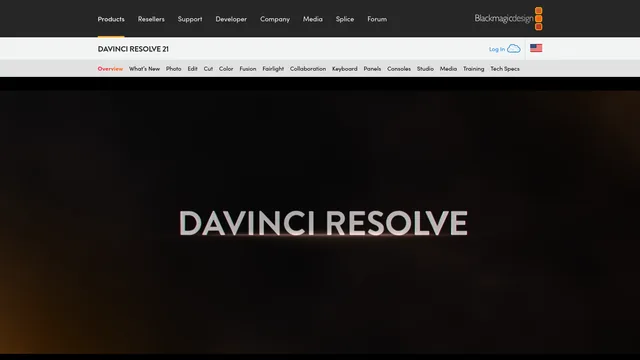Image resolution: width=640 pixels, height=360 pixels.
Task: Select the US flag region icon
Action: click(x=536, y=48)
